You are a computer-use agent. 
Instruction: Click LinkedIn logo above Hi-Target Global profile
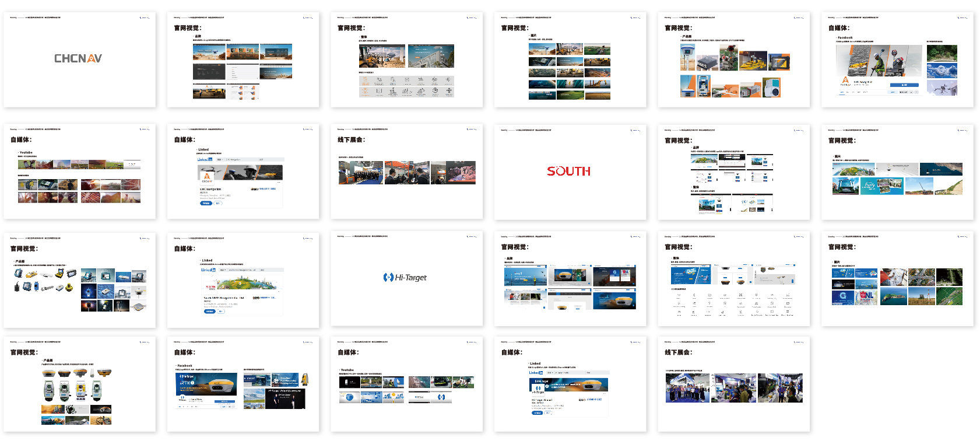tap(536, 372)
